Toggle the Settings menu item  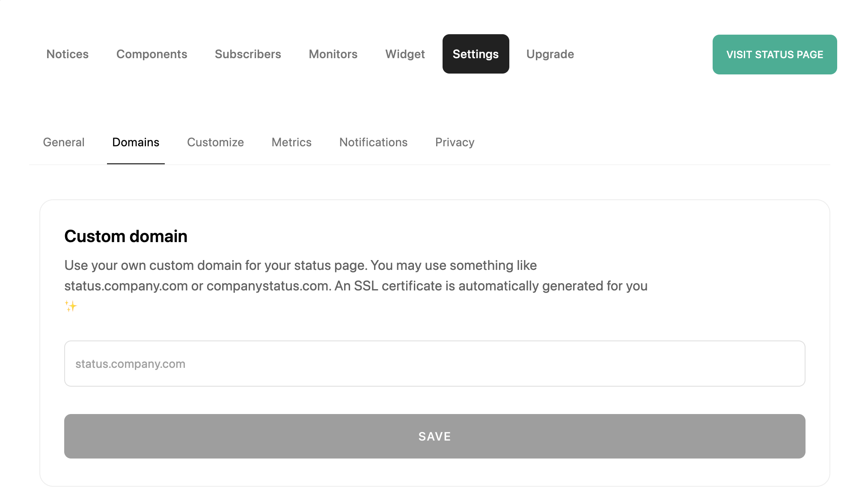476,54
